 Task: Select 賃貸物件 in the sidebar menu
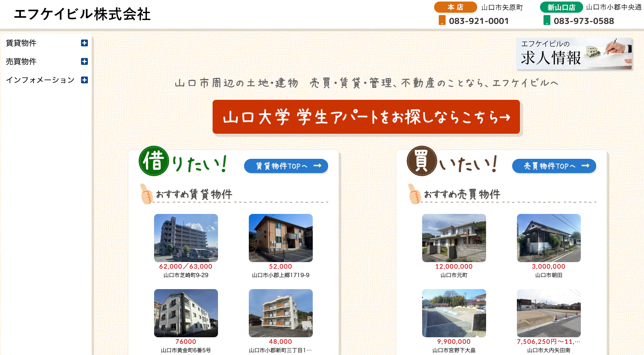(22, 43)
